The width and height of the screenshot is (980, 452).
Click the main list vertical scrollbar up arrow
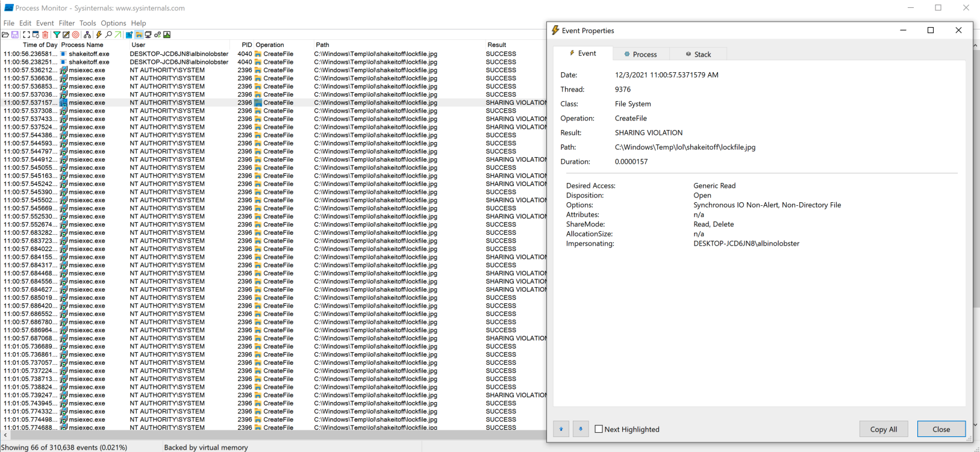pos(976,46)
